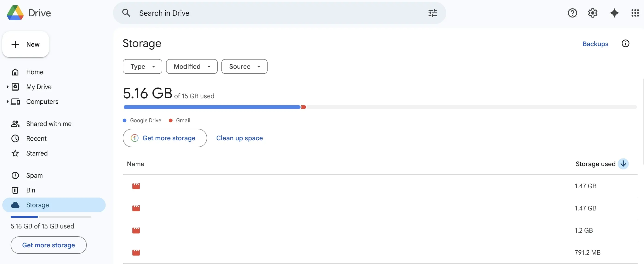Open the search filters panel

(x=432, y=13)
